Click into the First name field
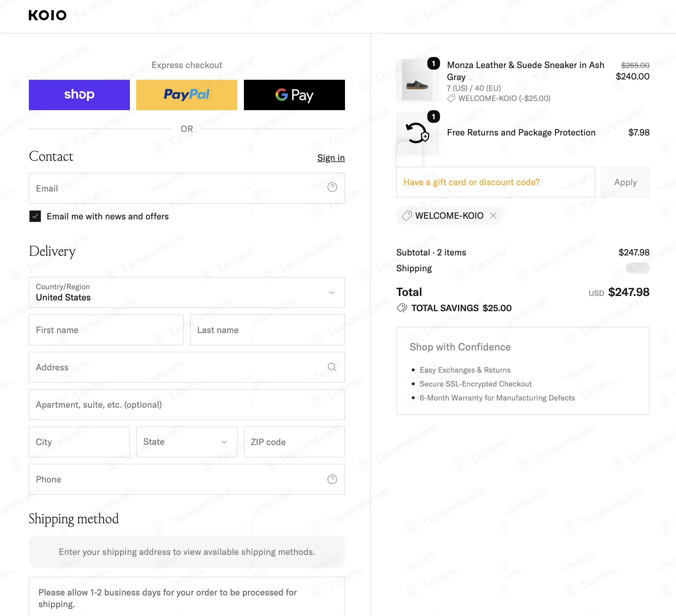 click(106, 330)
